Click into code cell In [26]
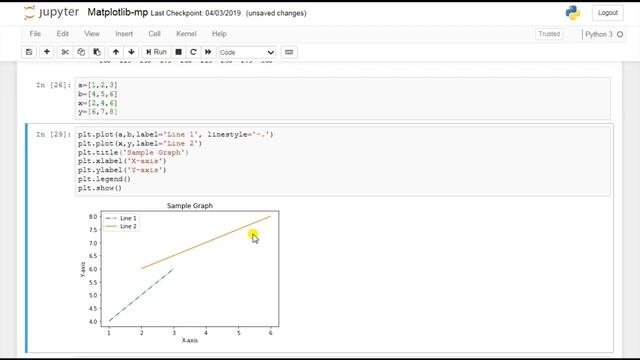 tap(342, 98)
